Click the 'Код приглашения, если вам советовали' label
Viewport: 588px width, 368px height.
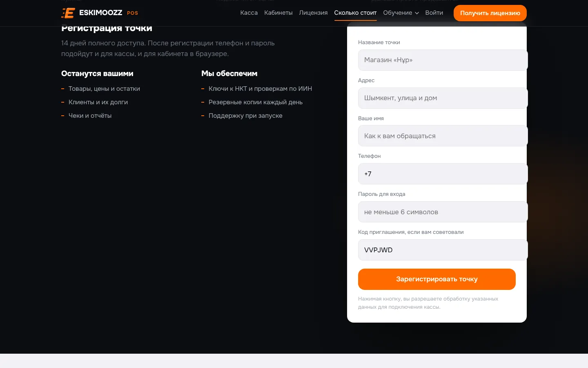tap(411, 232)
